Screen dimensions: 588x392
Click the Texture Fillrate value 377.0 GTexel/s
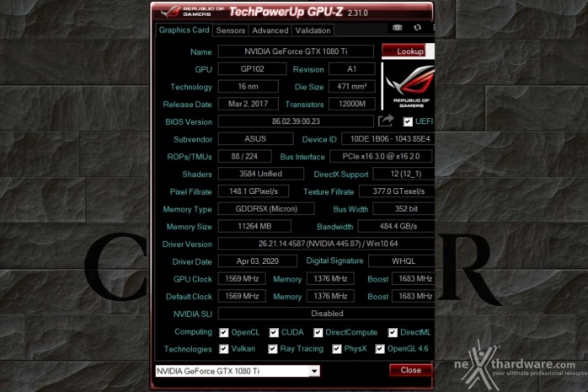[x=397, y=191]
